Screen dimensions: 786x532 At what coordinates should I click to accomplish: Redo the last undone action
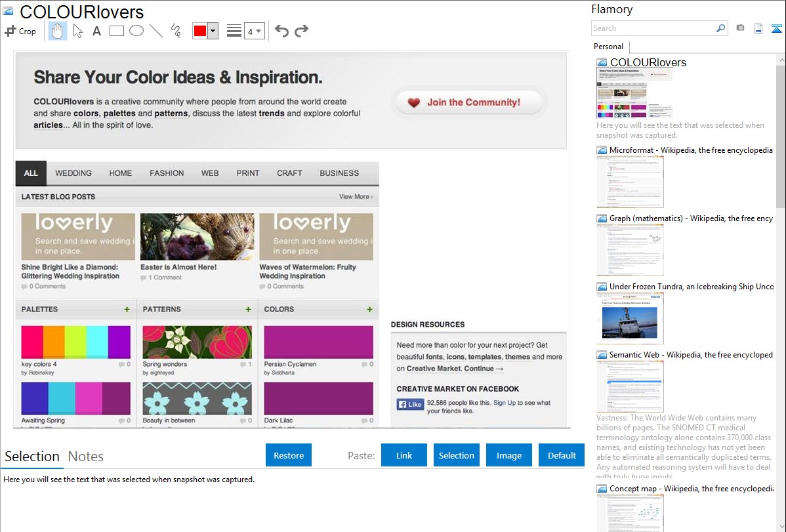(301, 31)
